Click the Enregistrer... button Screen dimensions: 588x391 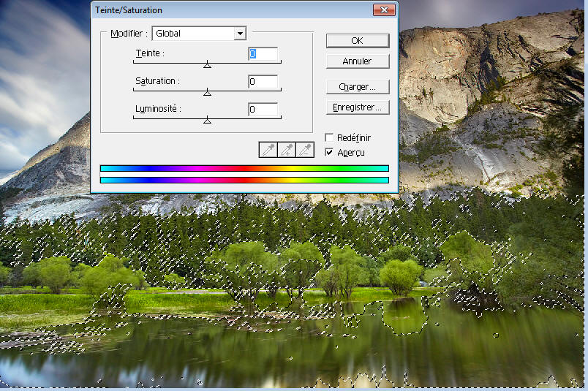click(x=358, y=107)
